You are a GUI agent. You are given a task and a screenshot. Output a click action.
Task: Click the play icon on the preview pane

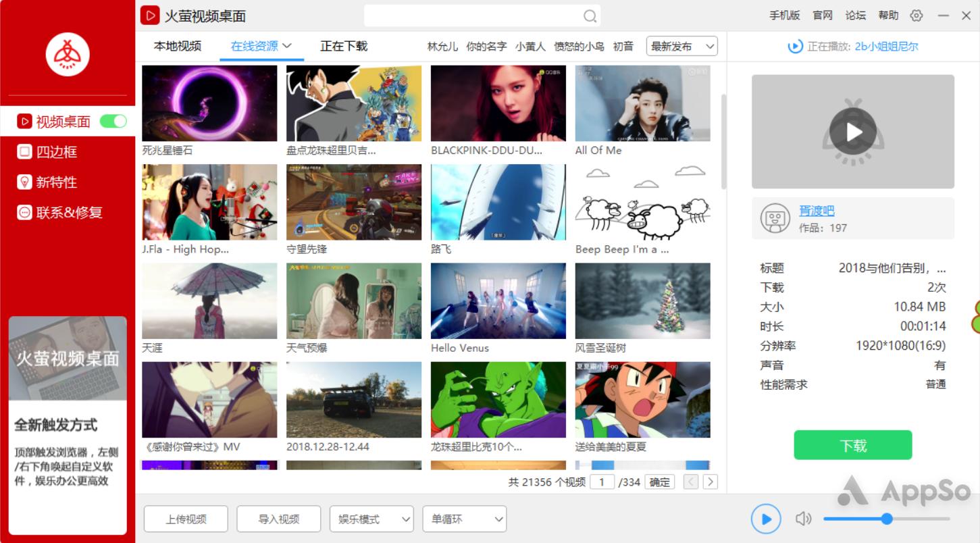[852, 130]
